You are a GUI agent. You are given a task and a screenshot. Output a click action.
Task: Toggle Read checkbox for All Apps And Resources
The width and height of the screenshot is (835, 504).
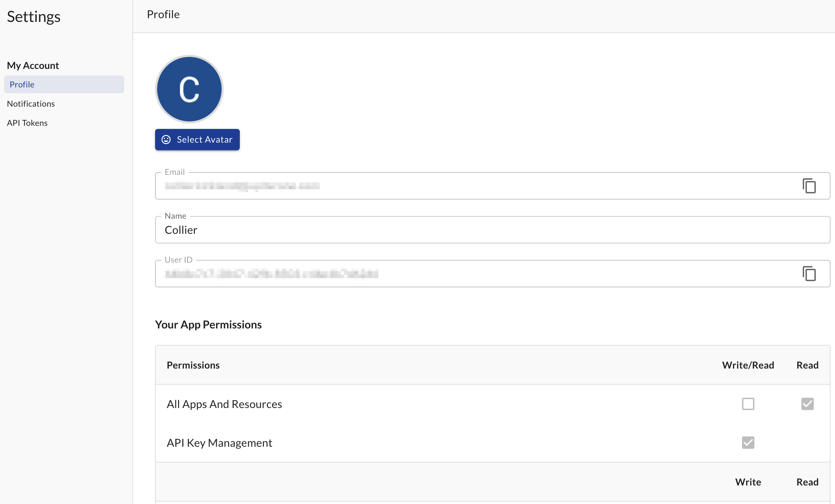(x=807, y=404)
